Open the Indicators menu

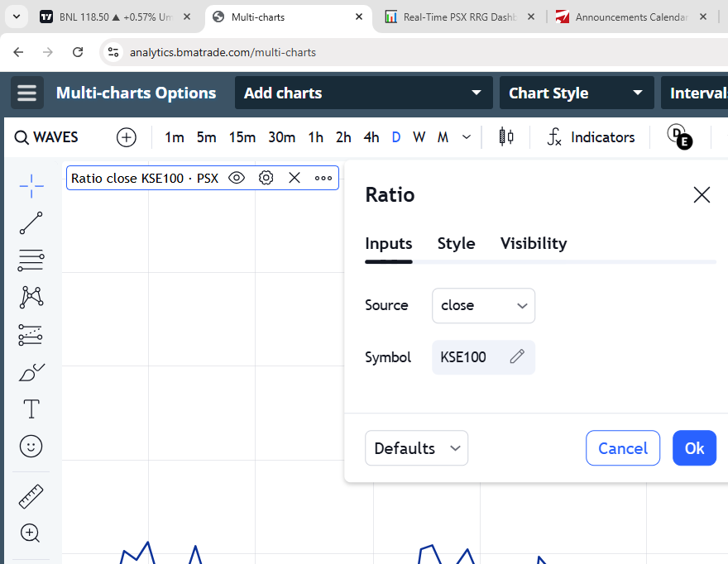(x=591, y=137)
